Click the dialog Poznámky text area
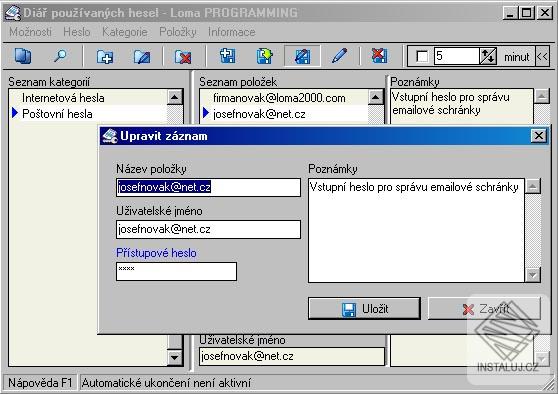 (x=416, y=231)
